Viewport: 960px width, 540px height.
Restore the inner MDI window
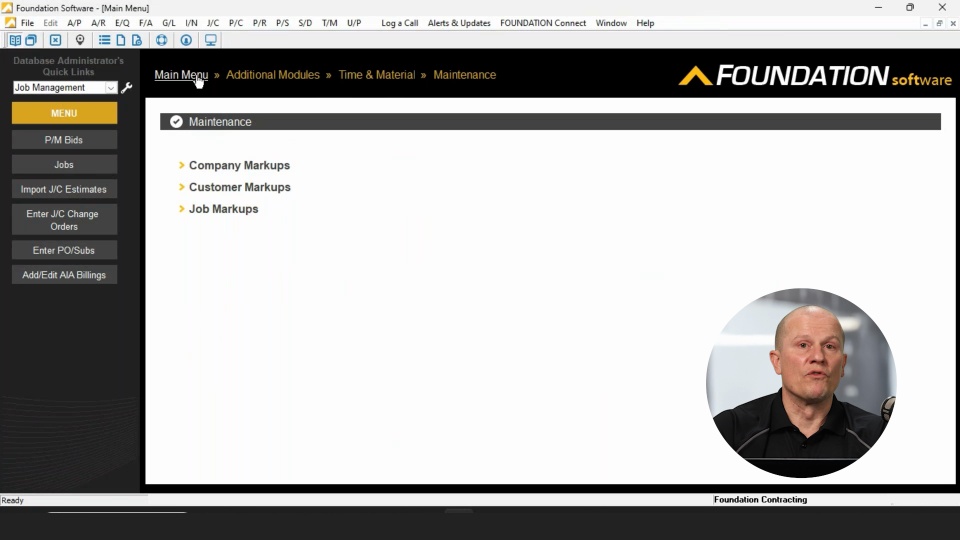point(939,23)
